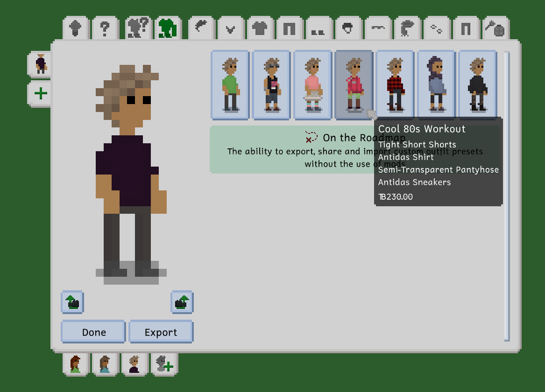Switch to the brown-haired character in teal
Viewport: 545px width, 392px height.
click(x=105, y=364)
